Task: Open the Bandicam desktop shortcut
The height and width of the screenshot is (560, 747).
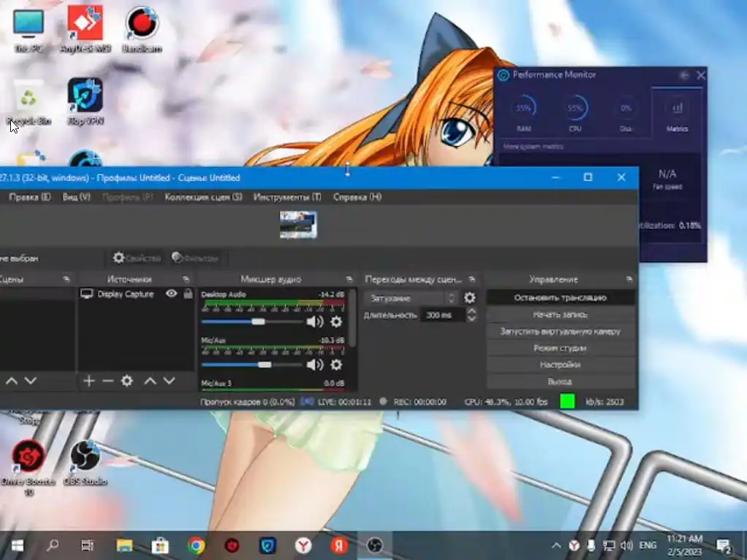Action: [142, 29]
